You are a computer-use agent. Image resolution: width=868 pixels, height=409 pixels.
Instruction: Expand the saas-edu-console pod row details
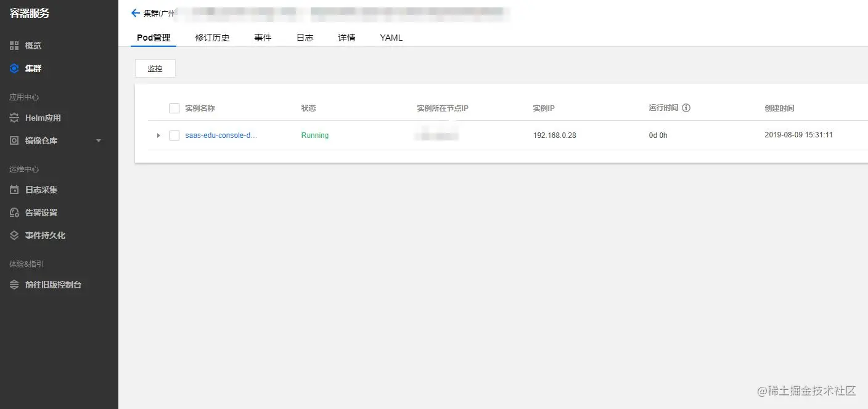158,135
